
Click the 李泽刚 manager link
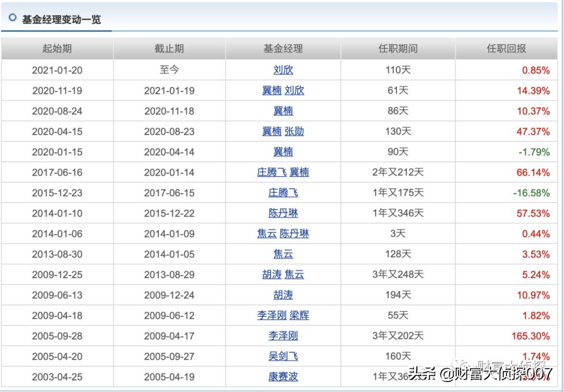pyautogui.click(x=283, y=336)
